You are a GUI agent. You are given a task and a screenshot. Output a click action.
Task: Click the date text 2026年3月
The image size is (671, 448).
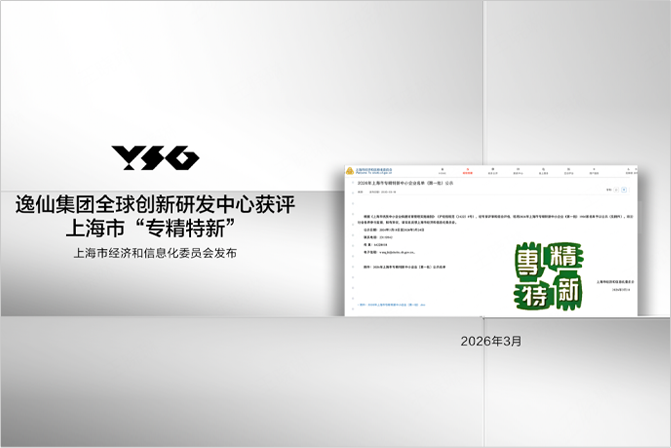[491, 341]
